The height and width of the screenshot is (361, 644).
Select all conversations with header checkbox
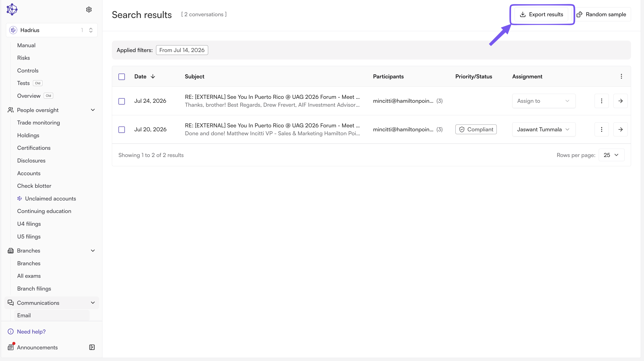[x=122, y=76]
